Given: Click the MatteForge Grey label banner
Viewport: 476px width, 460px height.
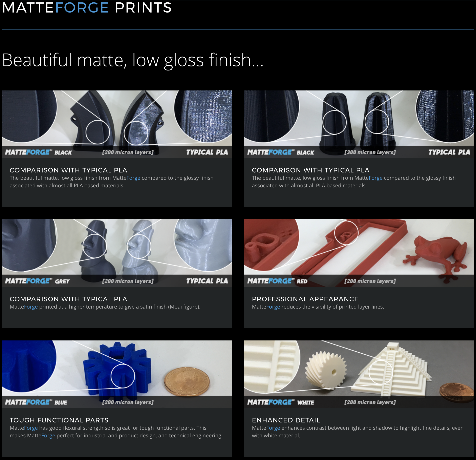Looking at the screenshot, I should tap(37, 281).
